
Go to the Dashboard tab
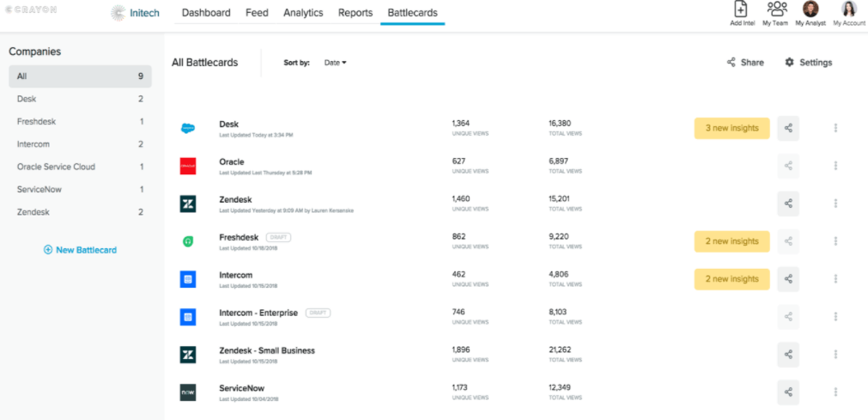tap(206, 13)
